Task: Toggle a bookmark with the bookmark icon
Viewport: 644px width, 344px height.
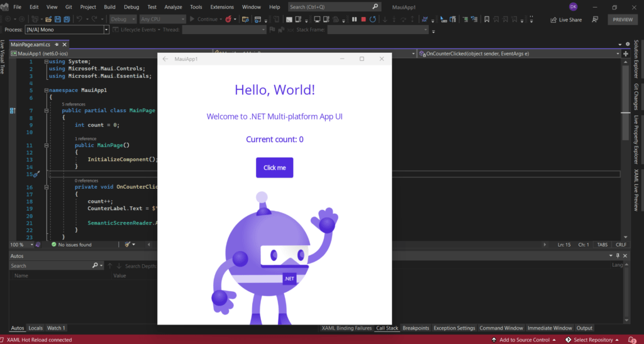Action: pyautogui.click(x=487, y=19)
